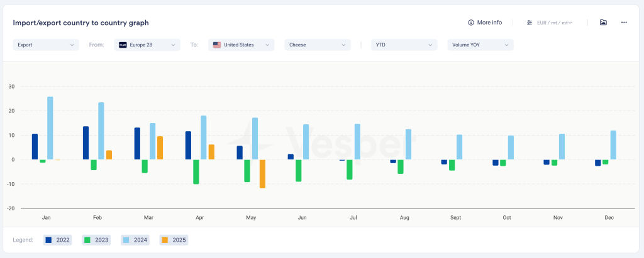Click the 30 y-axis value
This screenshot has width=644, height=258.
(11, 87)
